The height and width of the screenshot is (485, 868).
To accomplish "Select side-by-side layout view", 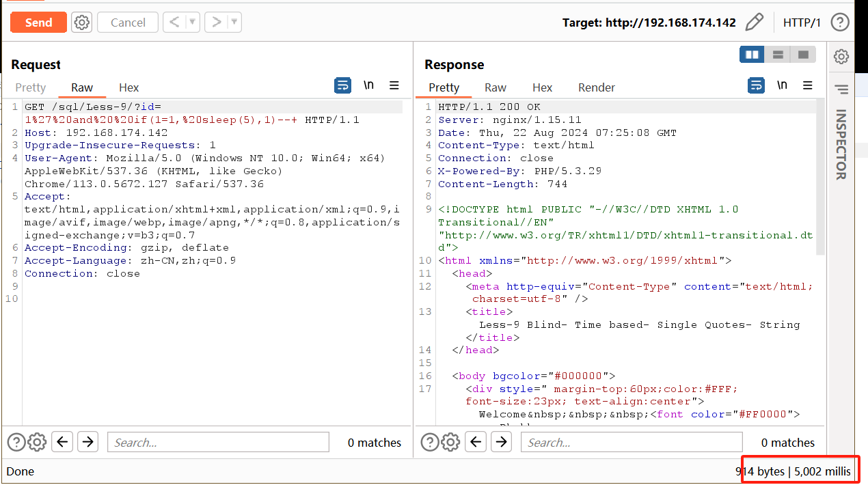I will [752, 55].
